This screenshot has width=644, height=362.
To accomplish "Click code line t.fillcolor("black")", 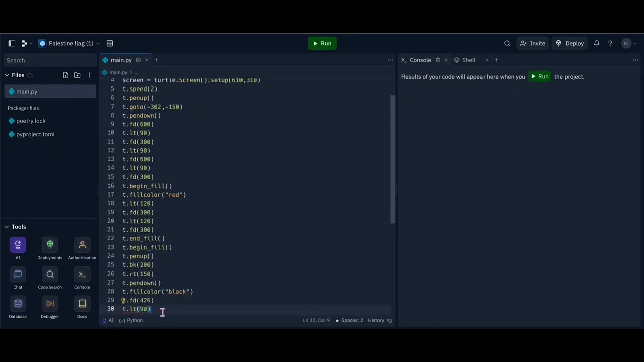I will [x=157, y=292].
